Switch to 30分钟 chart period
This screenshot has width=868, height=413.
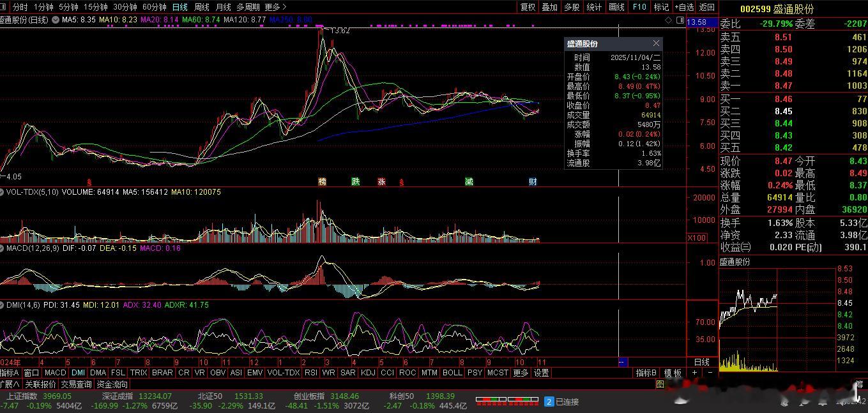pos(125,7)
